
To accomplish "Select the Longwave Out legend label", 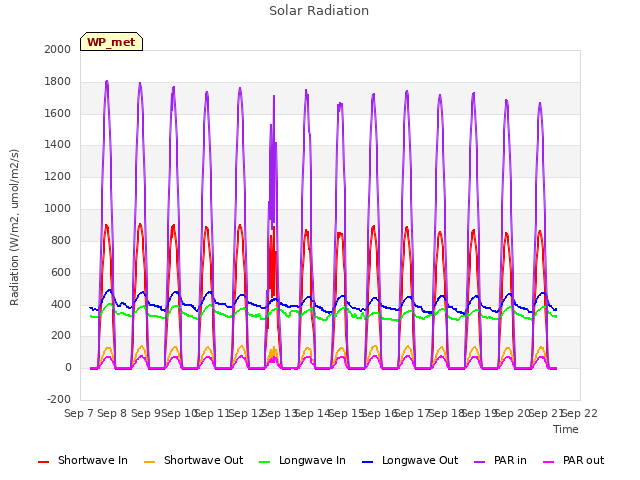I will tap(420, 460).
